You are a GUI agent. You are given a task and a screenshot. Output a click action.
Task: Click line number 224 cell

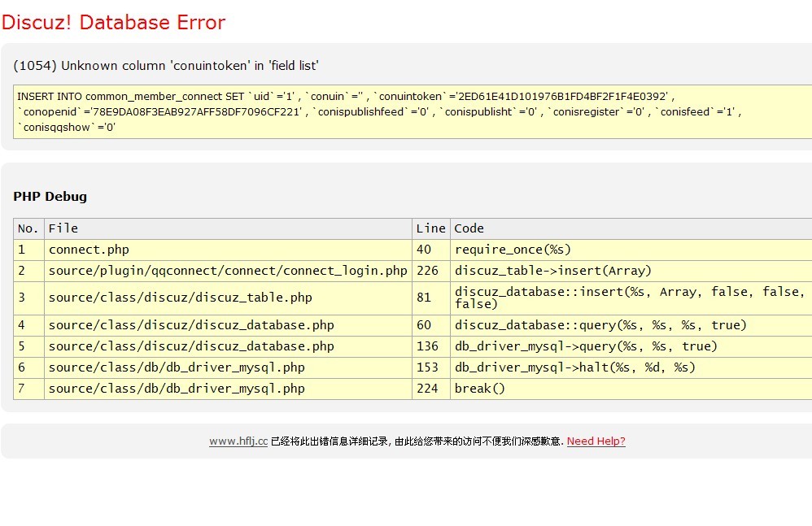pos(431,389)
